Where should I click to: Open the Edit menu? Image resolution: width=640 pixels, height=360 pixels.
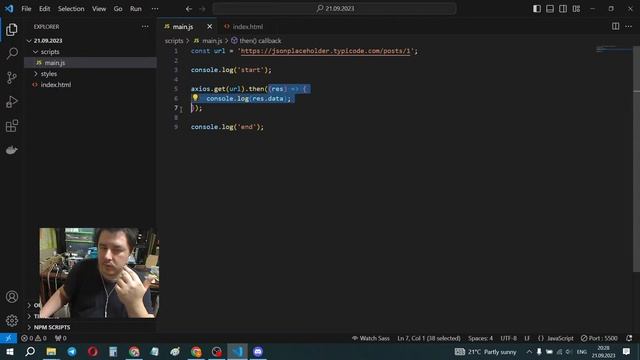click(44, 9)
